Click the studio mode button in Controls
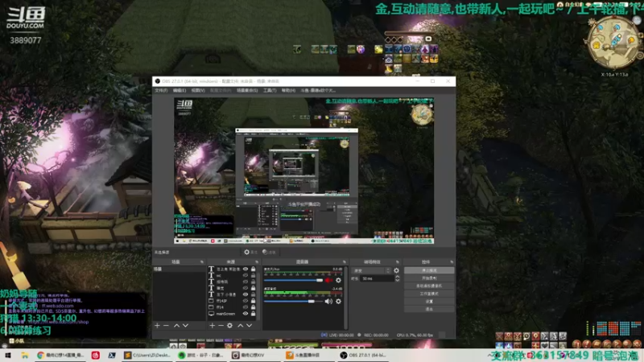Image resolution: width=644 pixels, height=362 pixels. tap(429, 294)
